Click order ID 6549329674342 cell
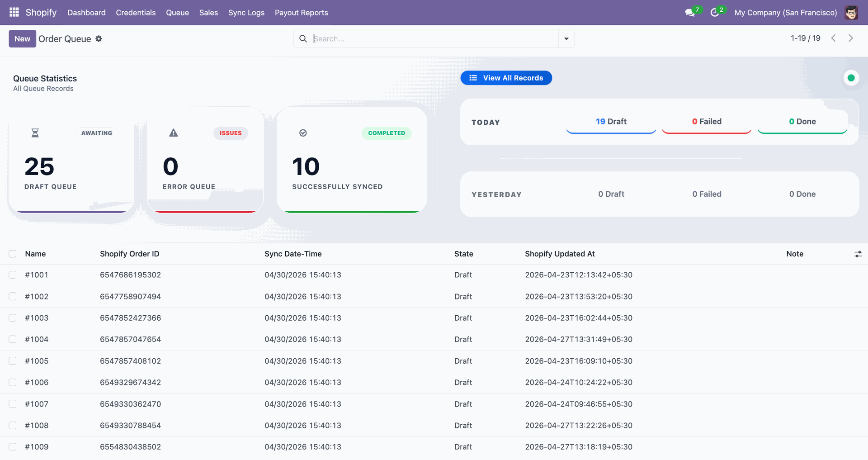 pyautogui.click(x=131, y=383)
